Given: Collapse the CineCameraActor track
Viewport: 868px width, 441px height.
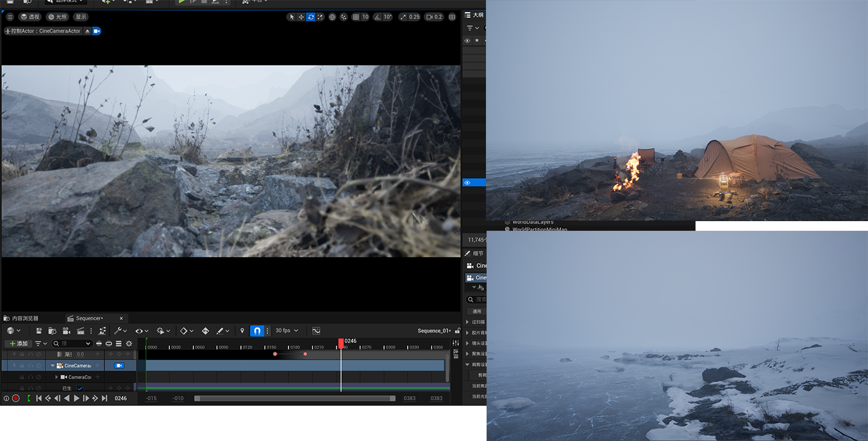Looking at the screenshot, I should pyautogui.click(x=53, y=365).
